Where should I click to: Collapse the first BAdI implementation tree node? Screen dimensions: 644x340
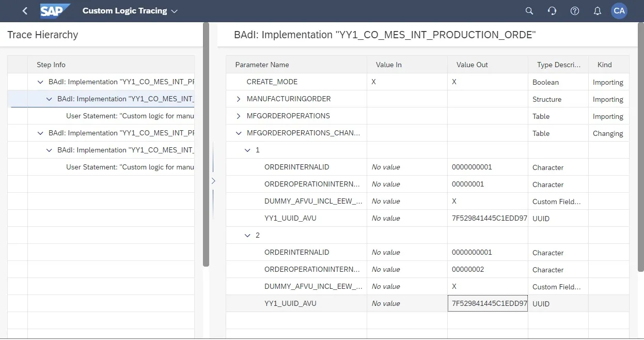point(40,82)
